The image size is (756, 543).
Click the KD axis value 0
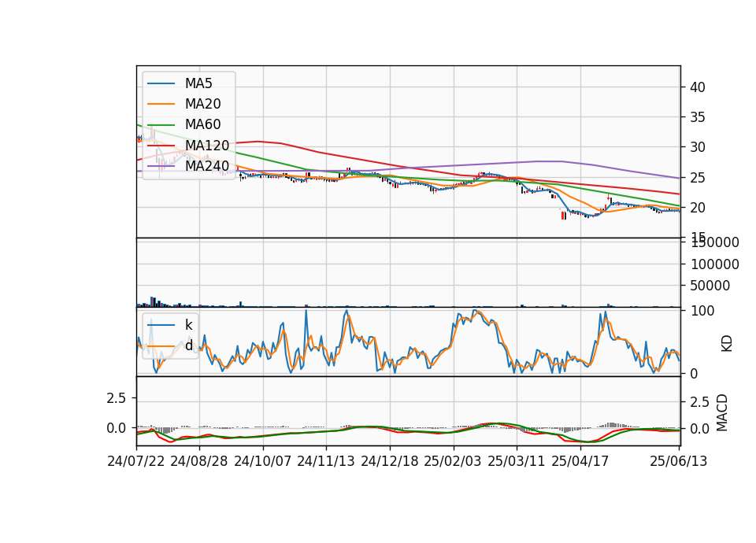pyautogui.click(x=694, y=374)
